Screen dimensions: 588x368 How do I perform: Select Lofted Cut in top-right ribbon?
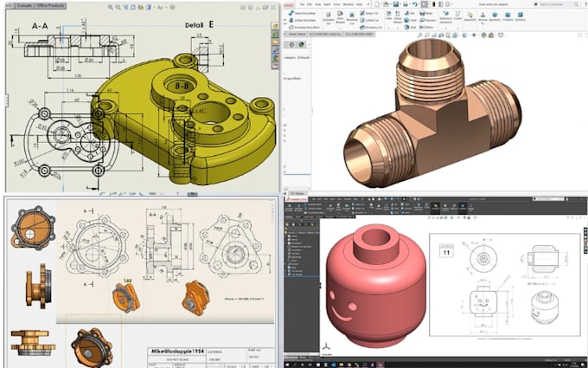pos(370,20)
